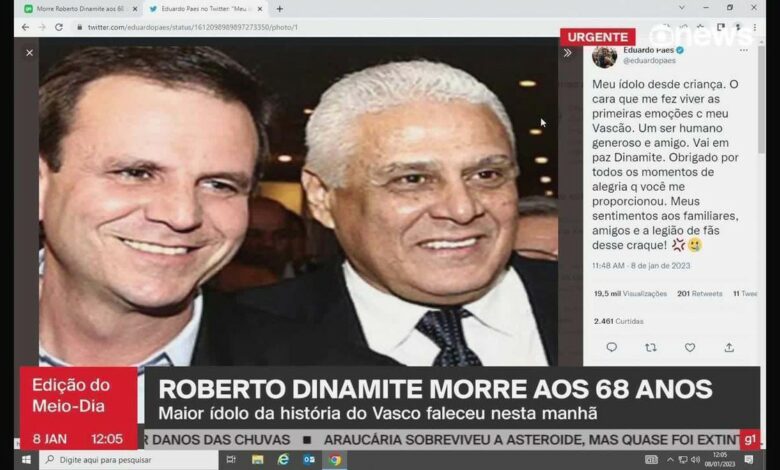Image resolution: width=780 pixels, height=470 pixels.
Task: Click the taskbar search box
Action: (128, 460)
